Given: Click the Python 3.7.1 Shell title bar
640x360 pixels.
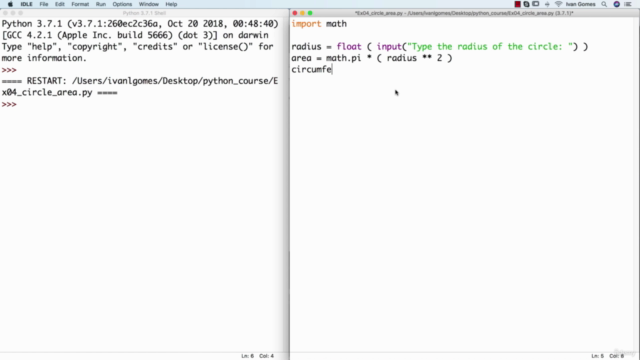Looking at the screenshot, I should pos(144,13).
